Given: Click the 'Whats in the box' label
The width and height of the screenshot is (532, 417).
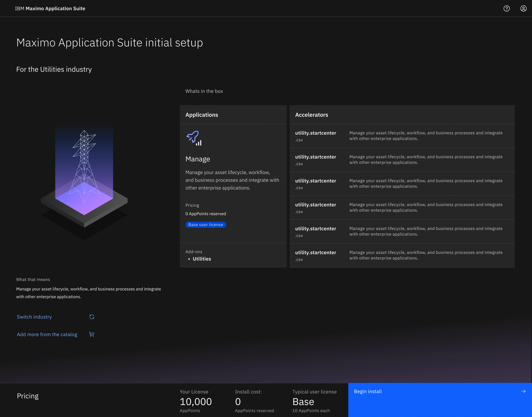Looking at the screenshot, I should [x=204, y=91].
